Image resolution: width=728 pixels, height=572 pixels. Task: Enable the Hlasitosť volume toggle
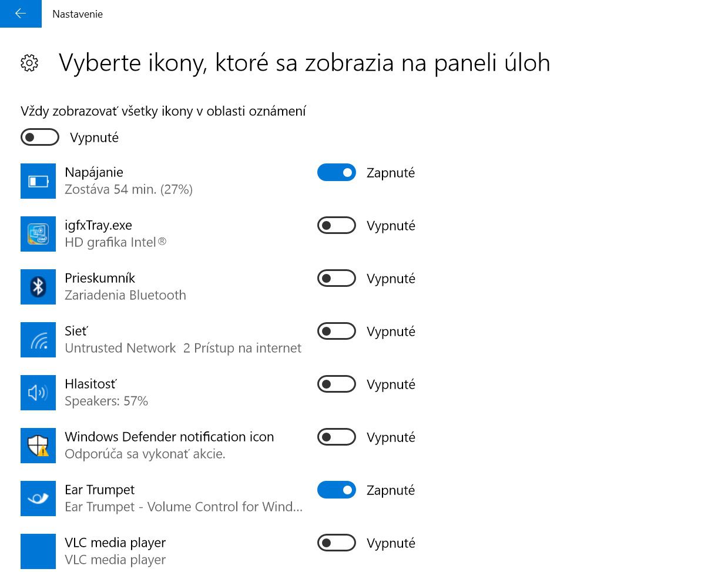[337, 384]
